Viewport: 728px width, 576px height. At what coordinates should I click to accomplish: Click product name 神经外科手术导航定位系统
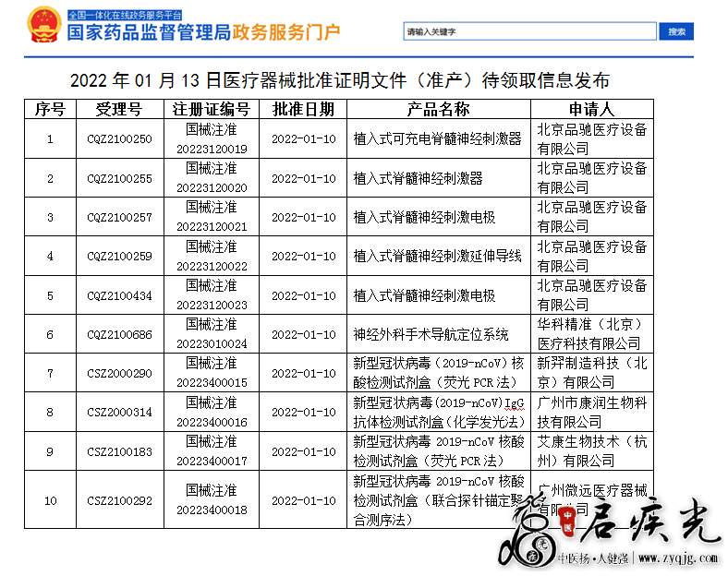pyautogui.click(x=431, y=335)
